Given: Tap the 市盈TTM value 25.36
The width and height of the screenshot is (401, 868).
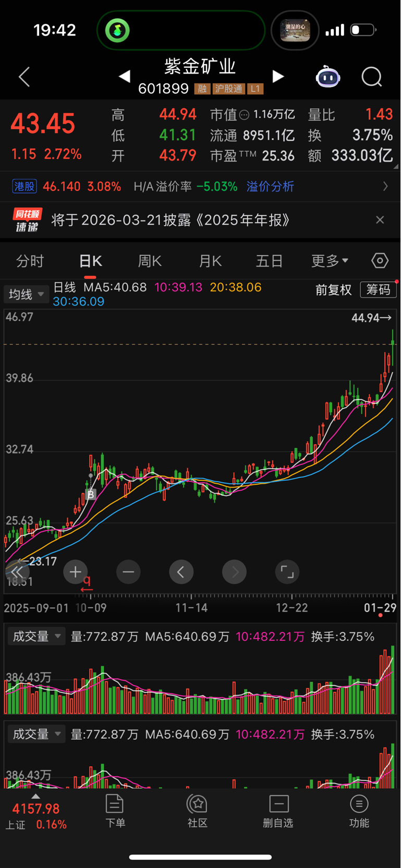Looking at the screenshot, I should [278, 155].
